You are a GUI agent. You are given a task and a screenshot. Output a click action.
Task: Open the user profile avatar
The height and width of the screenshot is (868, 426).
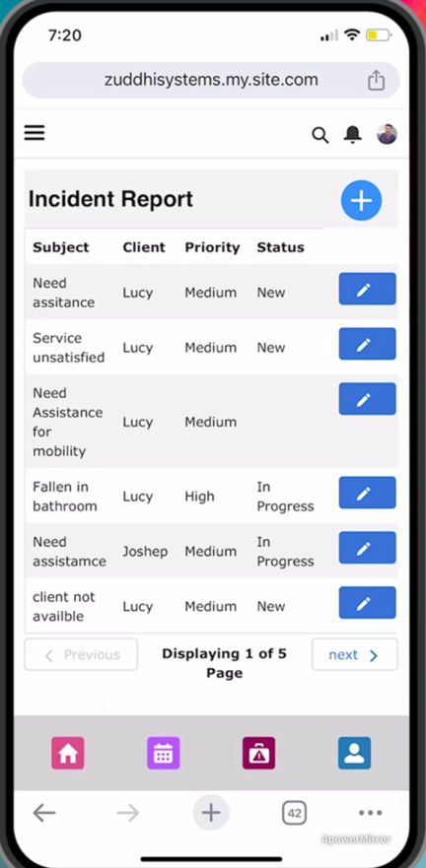(x=387, y=134)
